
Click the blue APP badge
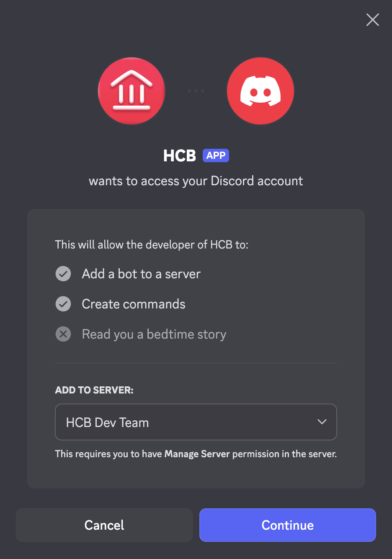click(216, 155)
